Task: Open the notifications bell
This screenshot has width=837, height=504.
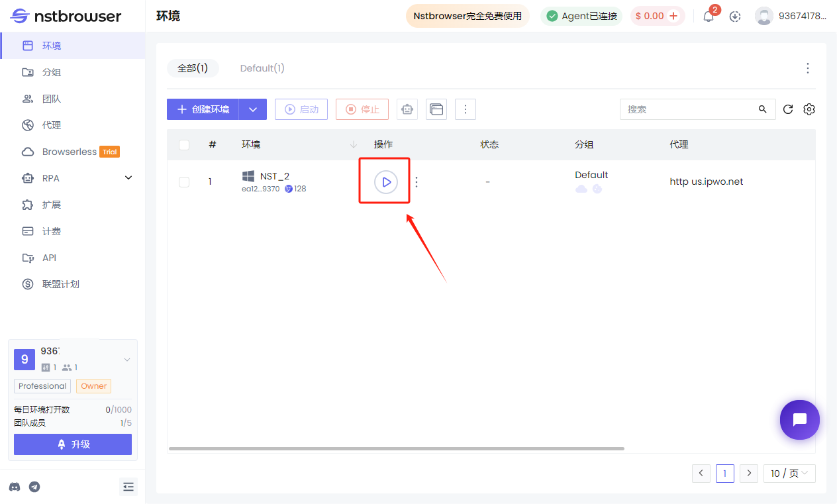Action: point(709,17)
